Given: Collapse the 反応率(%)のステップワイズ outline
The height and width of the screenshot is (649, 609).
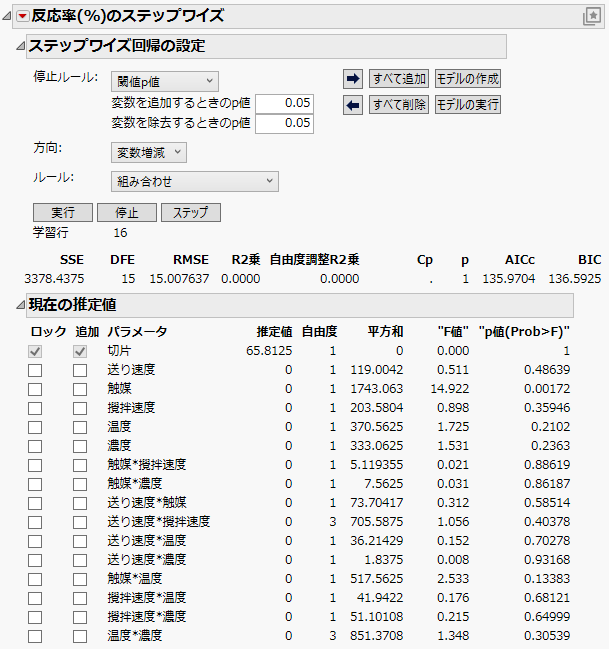Looking at the screenshot, I should coord(7,16).
